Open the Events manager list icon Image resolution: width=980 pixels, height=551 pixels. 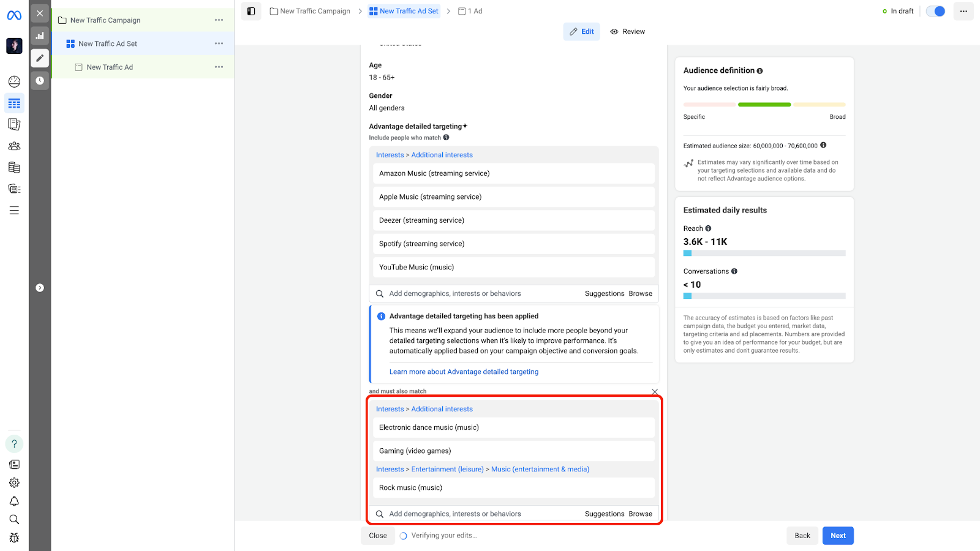(x=14, y=189)
